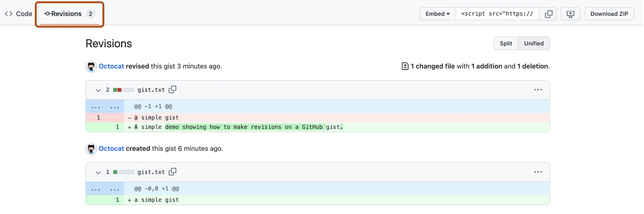Click the changed file icon in summary
The image size is (644, 214).
click(x=405, y=66)
